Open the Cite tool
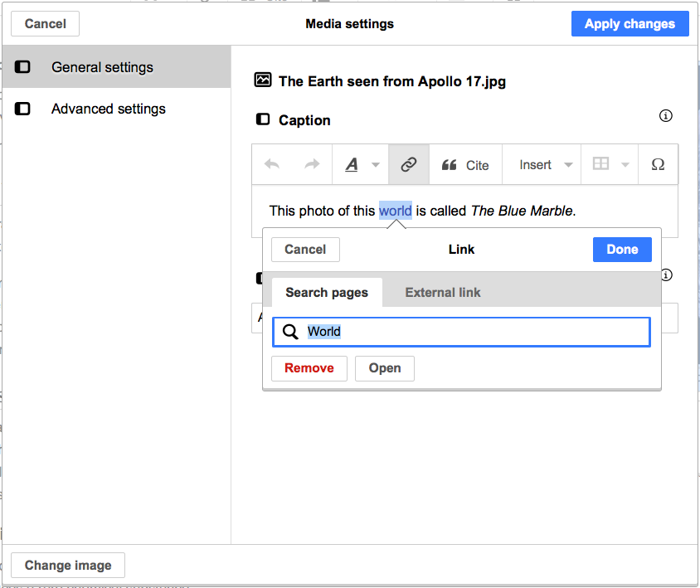 tap(465, 165)
